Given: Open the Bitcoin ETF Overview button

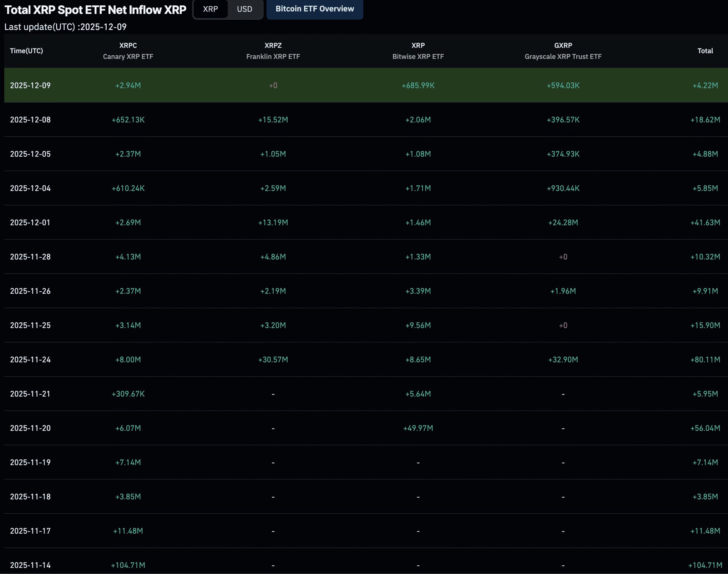Looking at the screenshot, I should pyautogui.click(x=314, y=9).
